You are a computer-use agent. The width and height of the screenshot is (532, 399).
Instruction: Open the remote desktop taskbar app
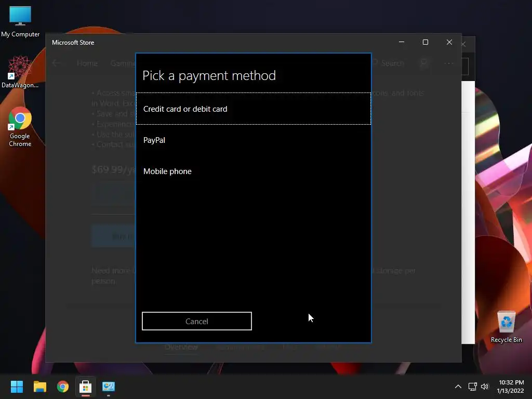[x=109, y=387]
